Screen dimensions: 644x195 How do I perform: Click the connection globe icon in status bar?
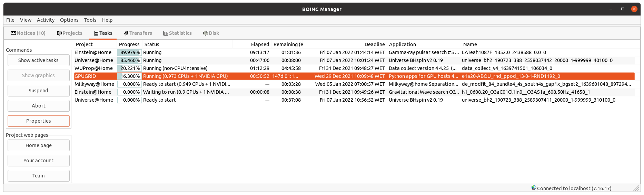pyautogui.click(x=534, y=188)
